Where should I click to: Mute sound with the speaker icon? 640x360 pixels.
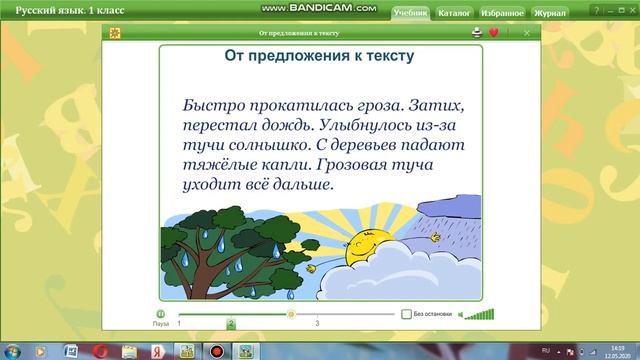point(460,315)
